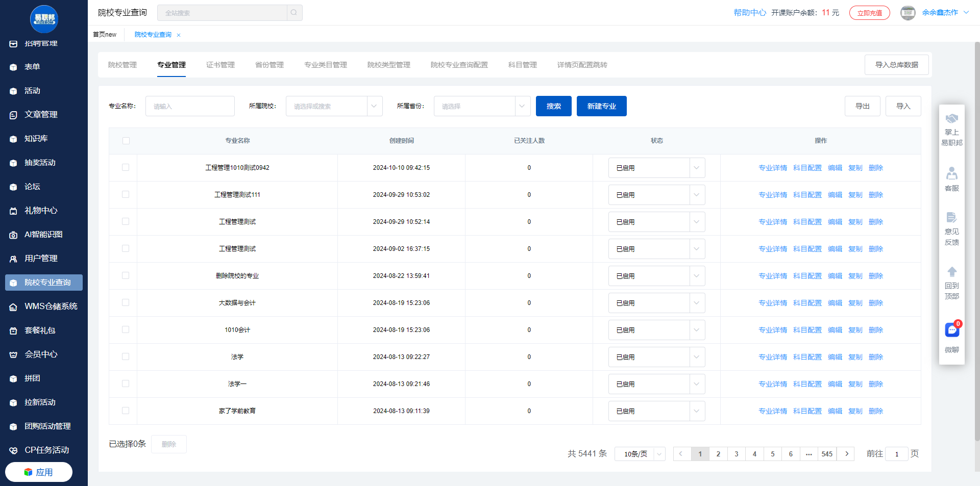Click 删除 link for 法学 row
The height and width of the screenshot is (486, 980).
[x=875, y=357]
